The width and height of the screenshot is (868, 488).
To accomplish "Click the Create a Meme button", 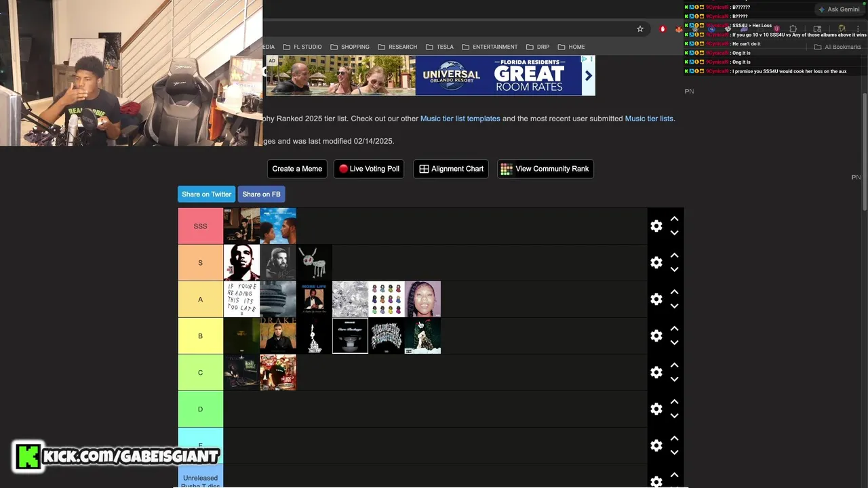I will pyautogui.click(x=297, y=169).
